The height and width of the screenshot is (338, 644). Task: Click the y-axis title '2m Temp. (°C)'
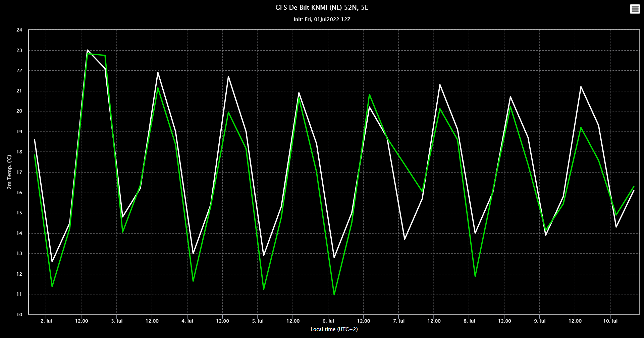pyautogui.click(x=9, y=172)
